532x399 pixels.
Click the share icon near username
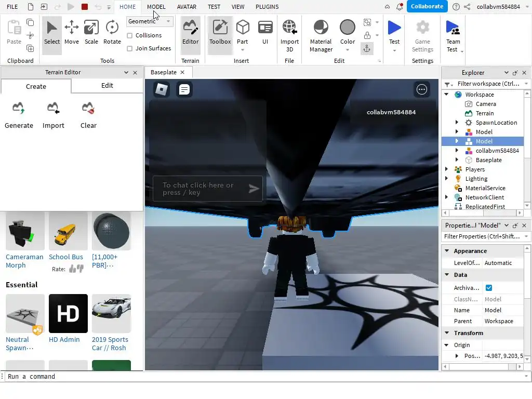point(467,7)
